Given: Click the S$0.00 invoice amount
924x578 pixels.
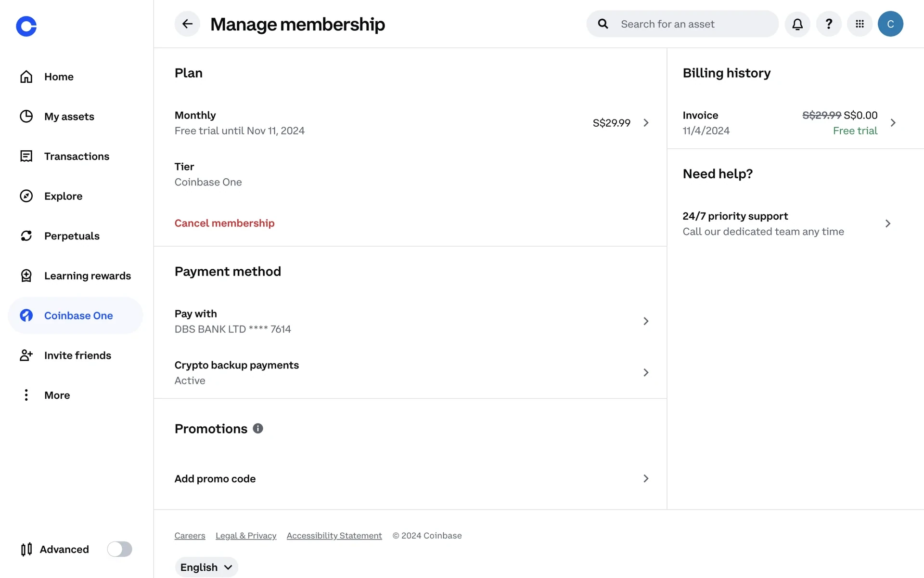Looking at the screenshot, I should coord(860,115).
